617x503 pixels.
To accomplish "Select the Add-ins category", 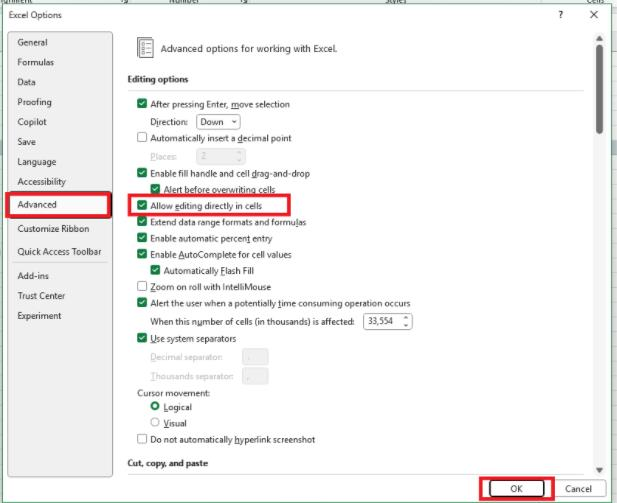I will (33, 276).
